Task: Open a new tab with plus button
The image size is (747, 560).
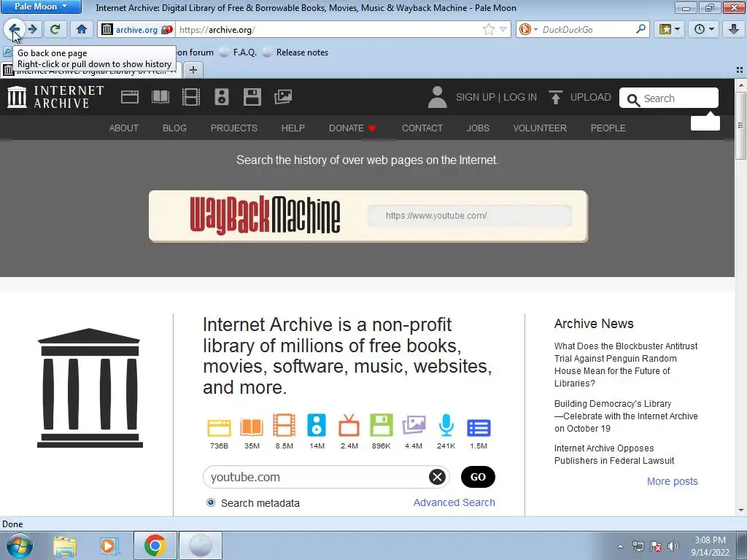Action: (x=193, y=70)
